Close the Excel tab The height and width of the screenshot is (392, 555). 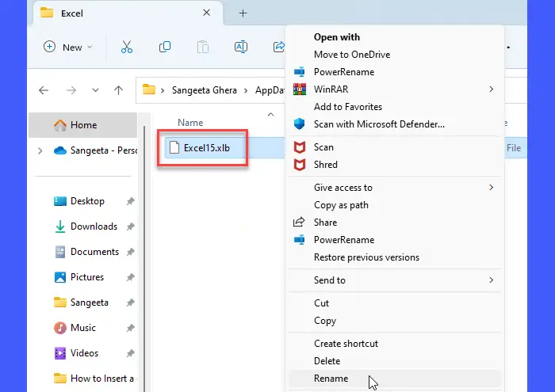coord(207,13)
